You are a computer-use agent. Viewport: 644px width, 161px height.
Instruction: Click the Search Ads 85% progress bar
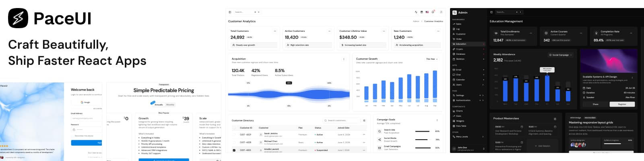point(422,131)
